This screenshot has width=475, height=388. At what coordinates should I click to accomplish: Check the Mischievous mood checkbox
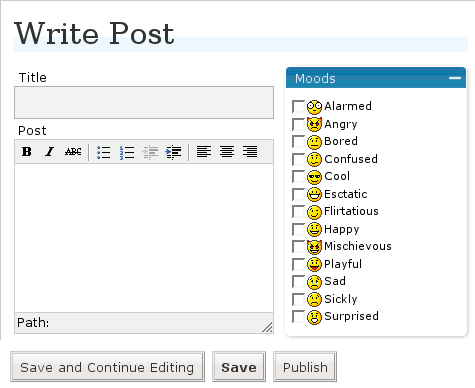tap(298, 246)
